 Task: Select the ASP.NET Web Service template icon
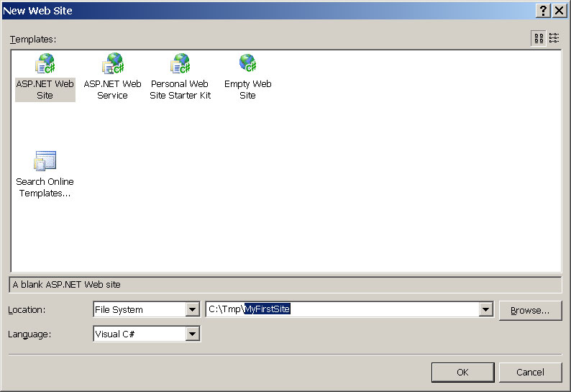[113, 63]
